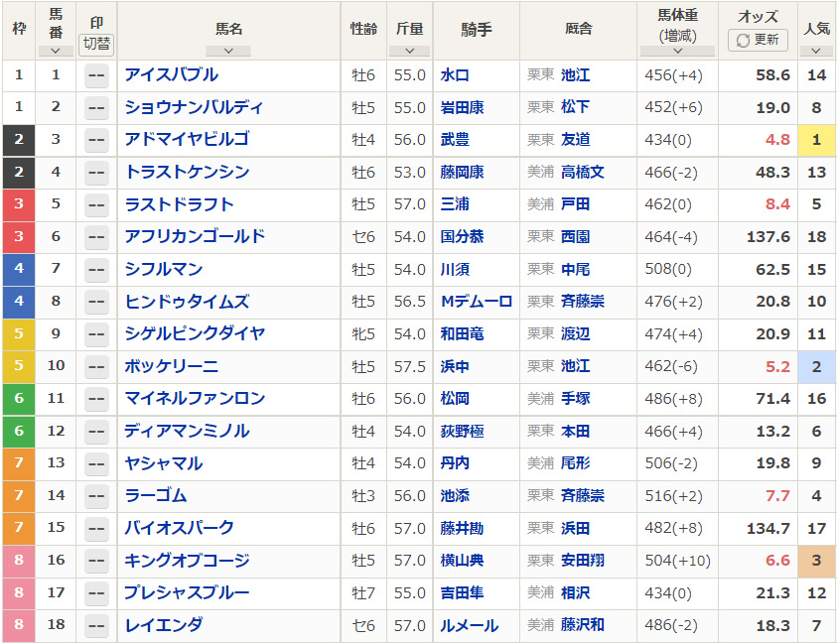This screenshot has width=837, height=644.
Task: Sort by 人気 using header dropdown arrow
Action: [815, 52]
